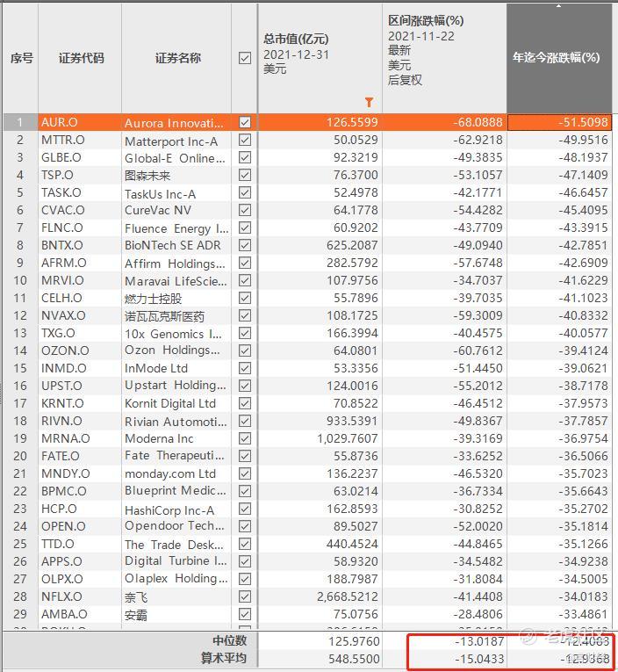Click the 算术平均 summary row label
Screen dimensions: 618x672
click(224, 658)
